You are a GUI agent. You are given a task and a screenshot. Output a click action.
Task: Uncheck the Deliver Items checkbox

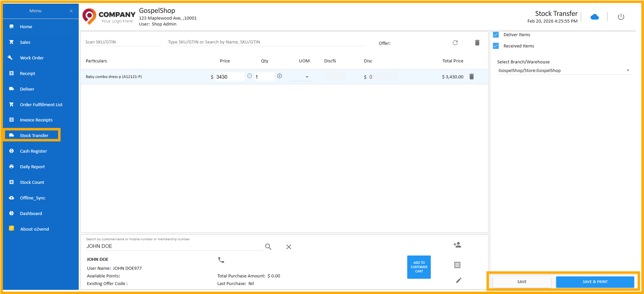[x=496, y=35]
